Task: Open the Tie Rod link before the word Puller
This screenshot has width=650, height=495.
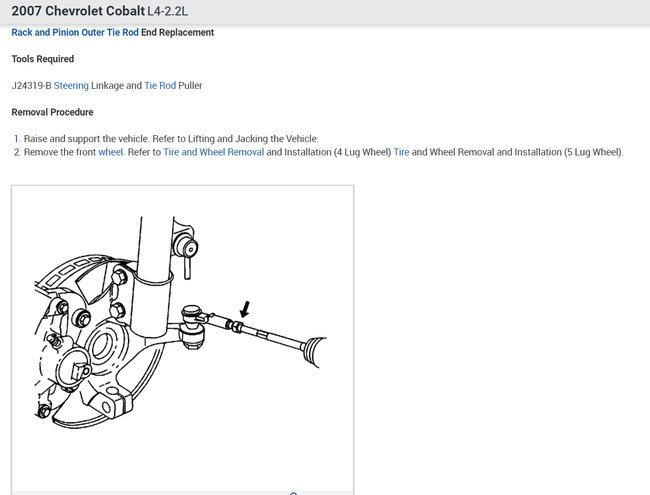Action: [160, 85]
